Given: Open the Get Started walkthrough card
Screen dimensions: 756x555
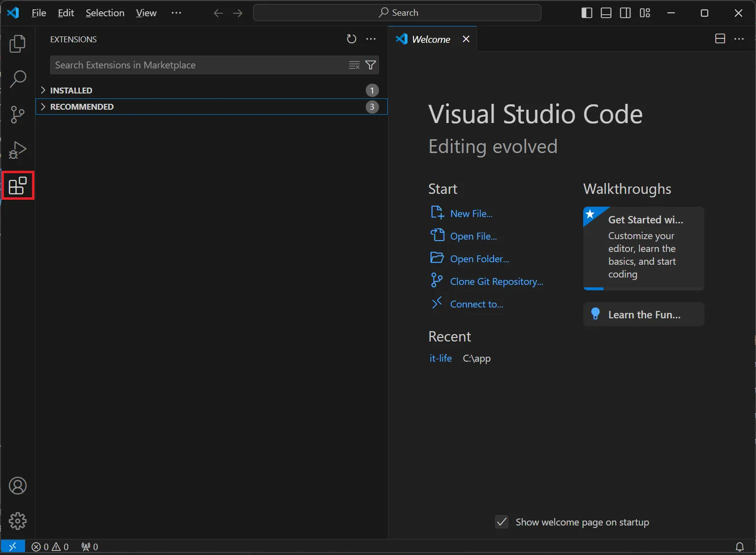Looking at the screenshot, I should pos(644,248).
